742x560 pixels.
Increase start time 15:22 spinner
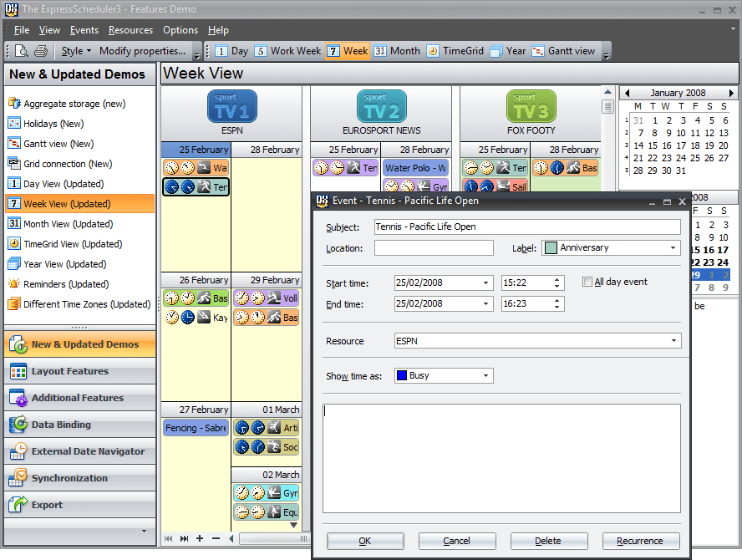557,279
